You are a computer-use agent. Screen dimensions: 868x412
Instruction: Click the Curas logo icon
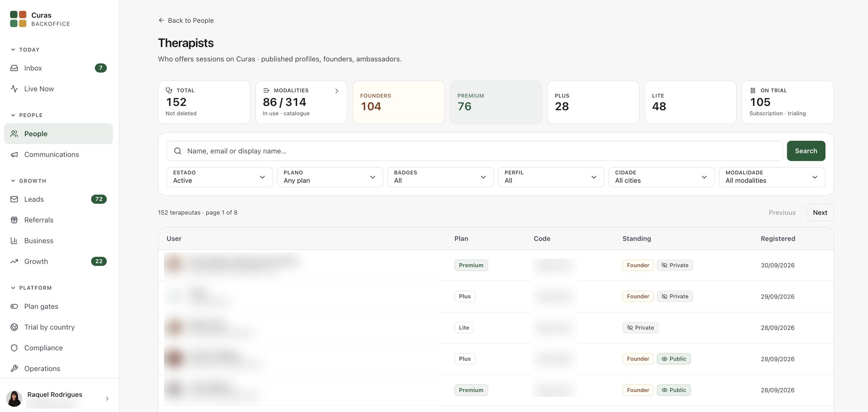coord(18,19)
